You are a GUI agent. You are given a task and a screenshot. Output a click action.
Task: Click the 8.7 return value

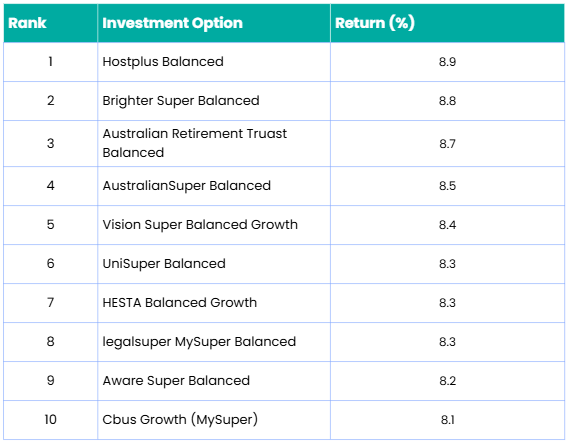(447, 144)
